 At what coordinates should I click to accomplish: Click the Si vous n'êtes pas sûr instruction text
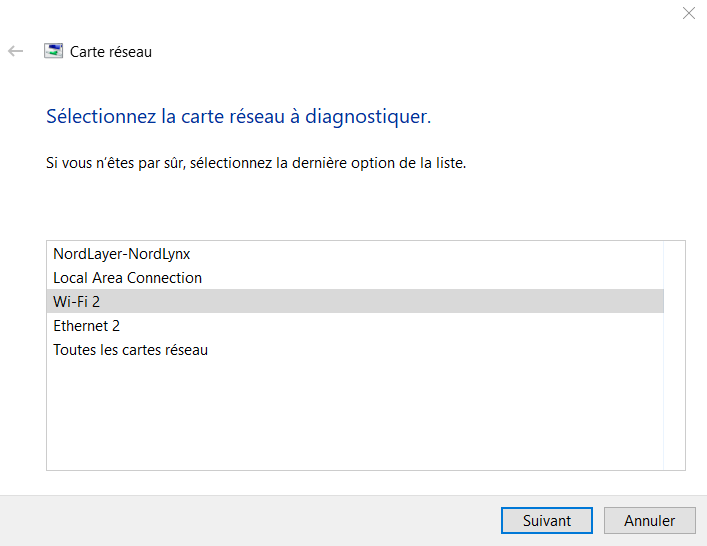[256, 162]
